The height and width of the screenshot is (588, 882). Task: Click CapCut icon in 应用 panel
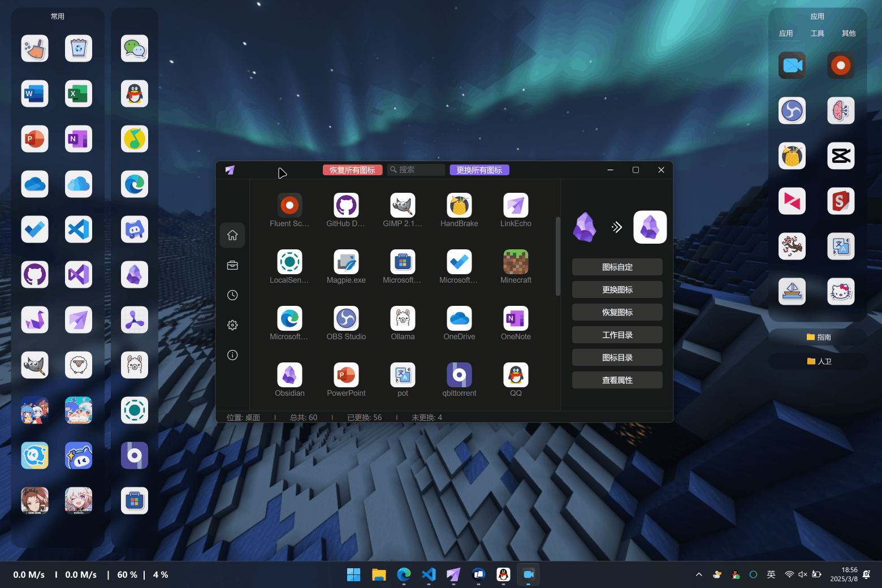(841, 156)
